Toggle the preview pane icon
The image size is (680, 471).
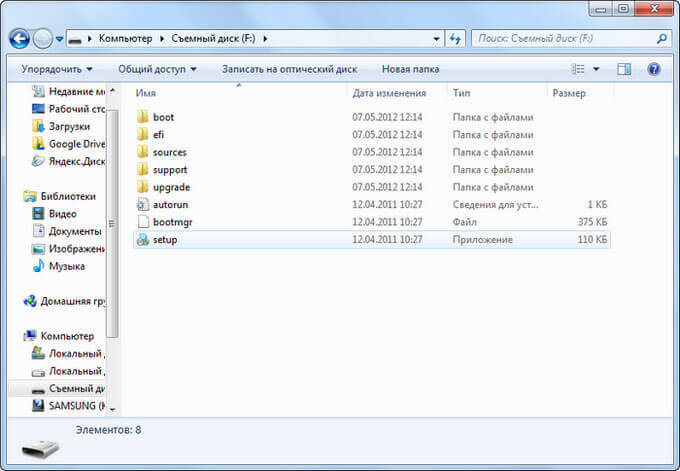[624, 69]
